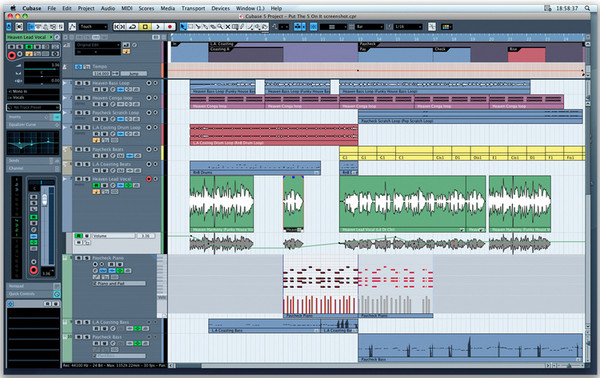Click the inspector record enable button
600x378 pixels.
[x=12, y=55]
